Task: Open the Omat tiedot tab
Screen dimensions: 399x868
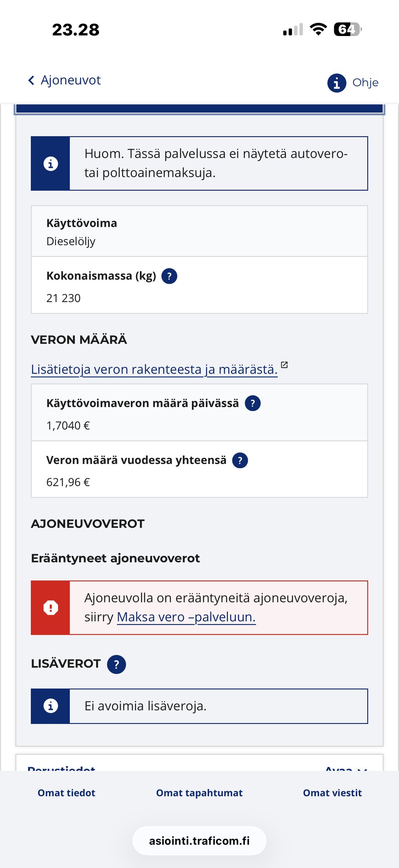Action: (x=66, y=793)
